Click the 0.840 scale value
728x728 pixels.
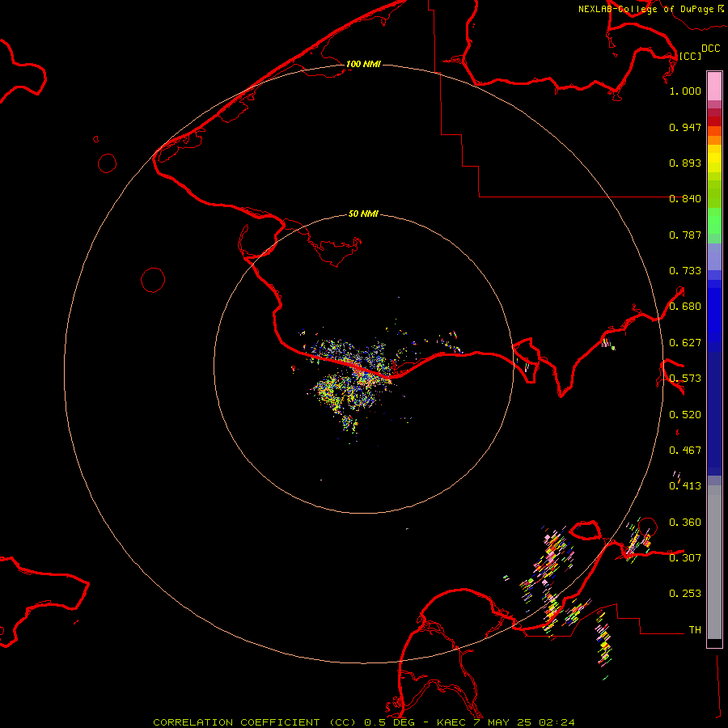pyautogui.click(x=685, y=199)
